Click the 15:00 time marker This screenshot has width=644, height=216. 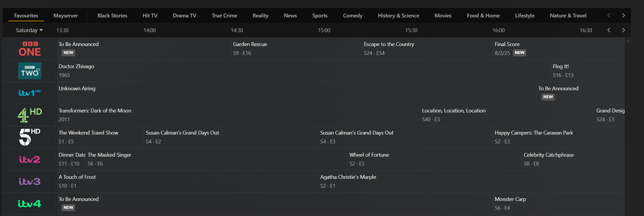(x=324, y=31)
